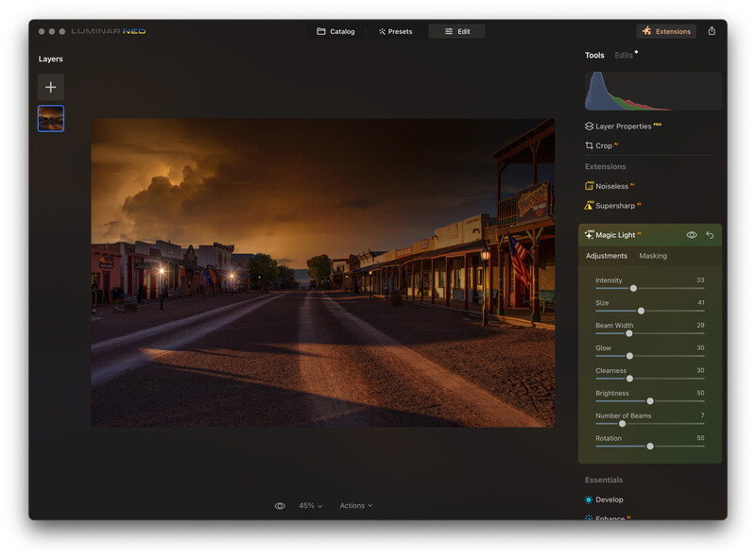756x558 pixels.
Task: Open the Crop tool
Action: pyautogui.click(x=601, y=145)
